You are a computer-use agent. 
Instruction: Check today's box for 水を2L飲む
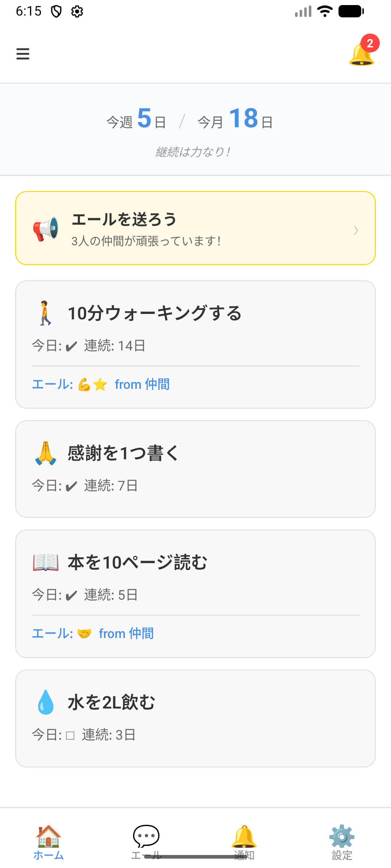point(70,735)
